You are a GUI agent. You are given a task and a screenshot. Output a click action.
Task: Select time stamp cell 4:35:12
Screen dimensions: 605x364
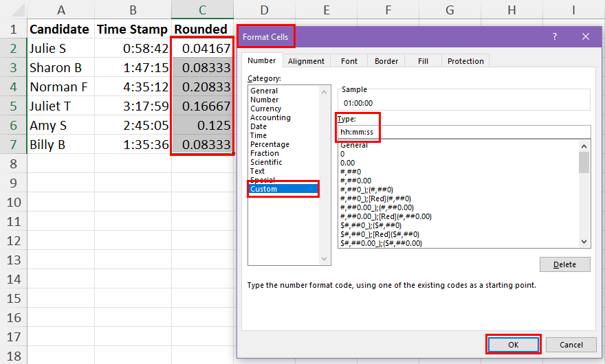(x=133, y=87)
